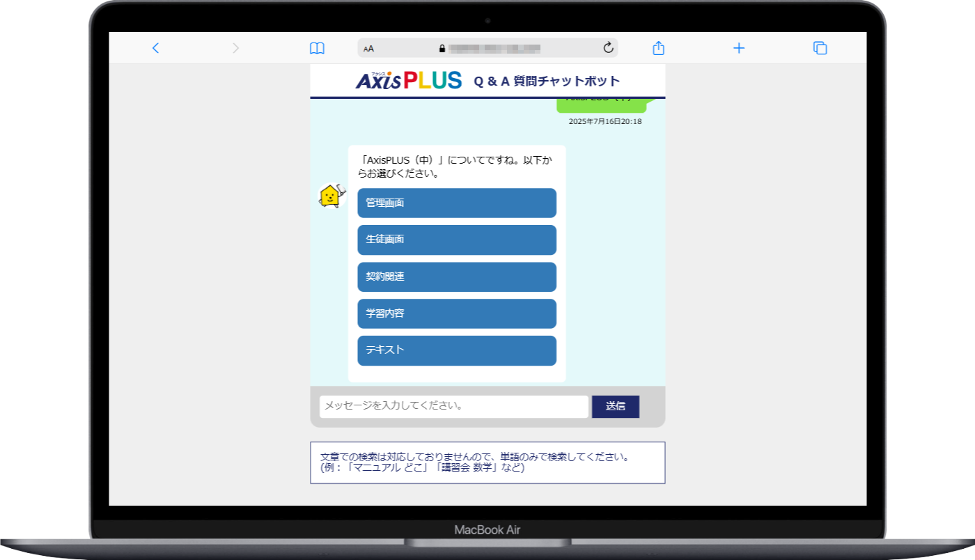Image resolution: width=975 pixels, height=560 pixels.
Task: Click the bot message about 「AxisPLUS（中）」
Action: [x=454, y=166]
